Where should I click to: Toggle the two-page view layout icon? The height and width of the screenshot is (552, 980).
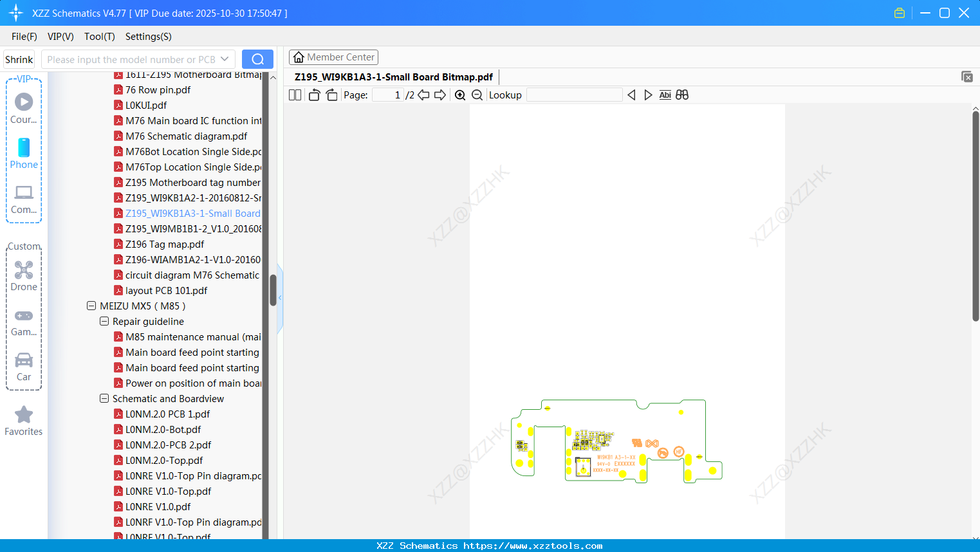point(295,95)
